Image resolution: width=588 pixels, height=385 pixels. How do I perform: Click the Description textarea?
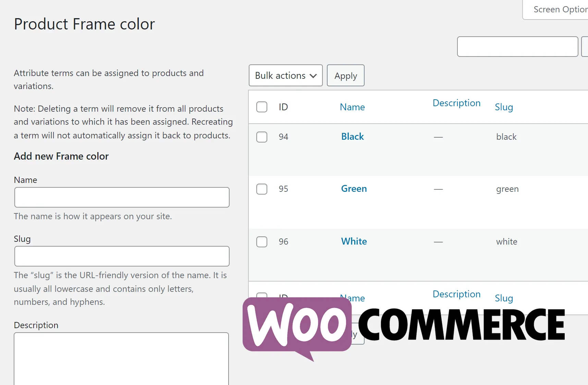coord(121,359)
